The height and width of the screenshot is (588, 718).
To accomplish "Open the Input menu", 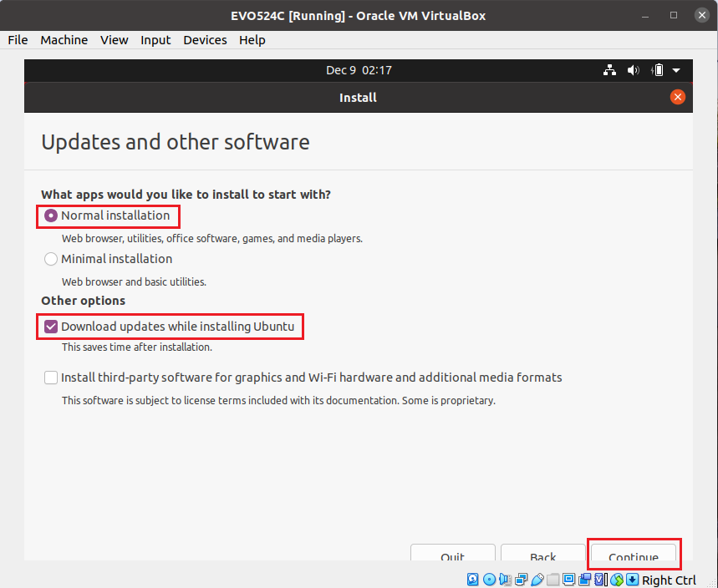I will coord(155,40).
